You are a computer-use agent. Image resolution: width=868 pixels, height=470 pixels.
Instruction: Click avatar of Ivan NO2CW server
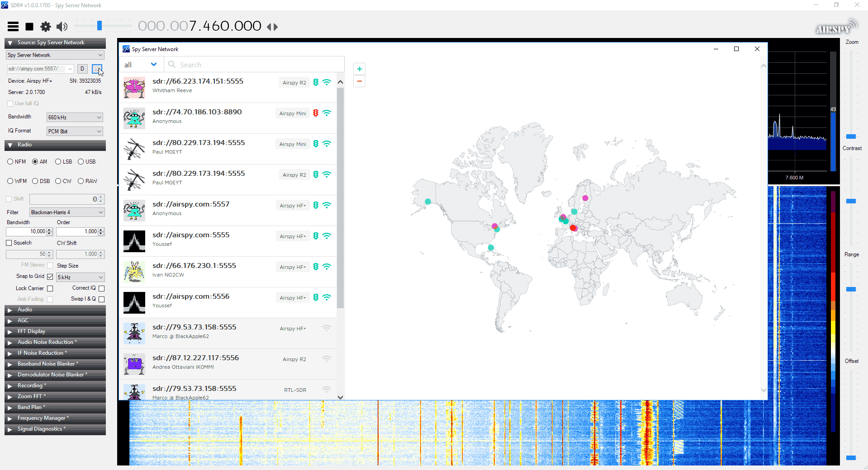134,272
